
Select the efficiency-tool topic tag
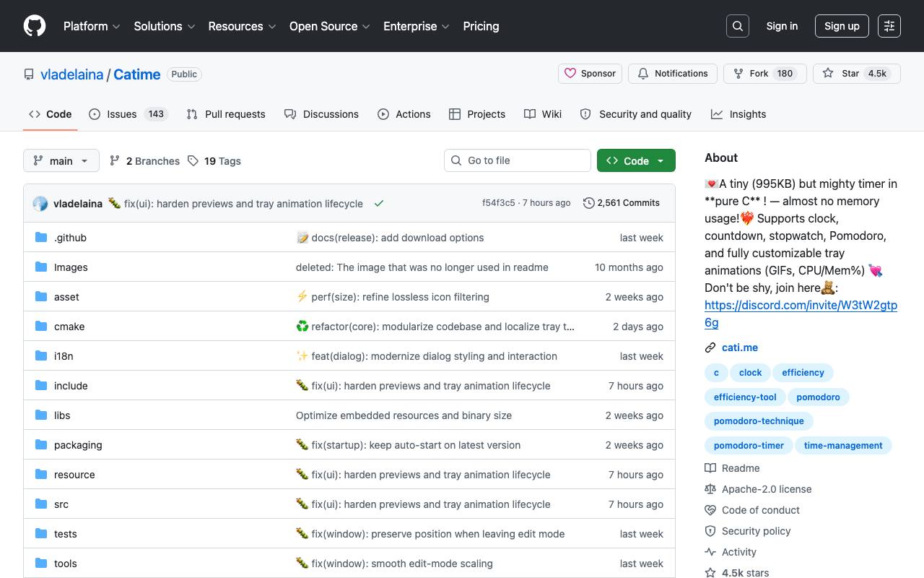pos(745,397)
